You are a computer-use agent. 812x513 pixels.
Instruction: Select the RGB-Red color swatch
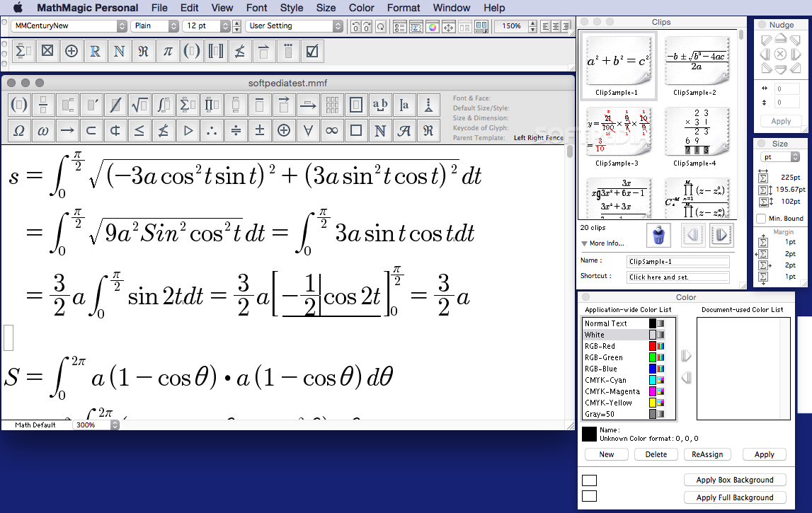pos(653,346)
